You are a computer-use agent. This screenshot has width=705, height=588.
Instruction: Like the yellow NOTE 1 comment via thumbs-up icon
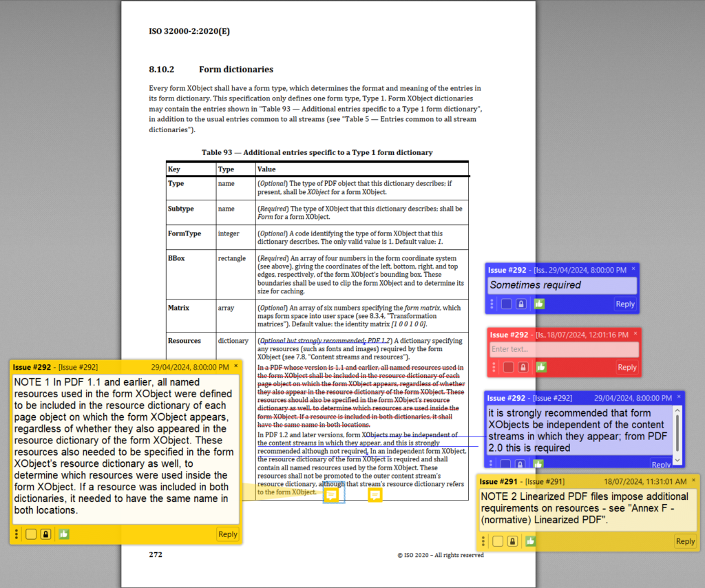point(63,534)
